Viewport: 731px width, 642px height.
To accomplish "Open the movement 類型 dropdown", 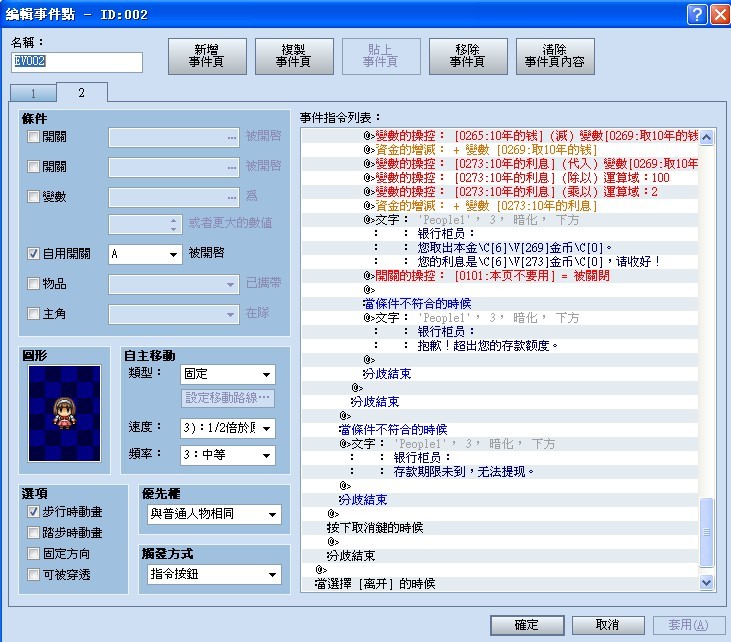I will 228,374.
